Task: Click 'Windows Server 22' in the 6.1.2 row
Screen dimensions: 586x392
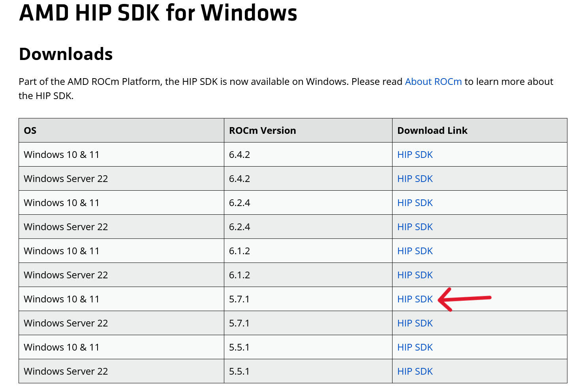Action: click(66, 275)
